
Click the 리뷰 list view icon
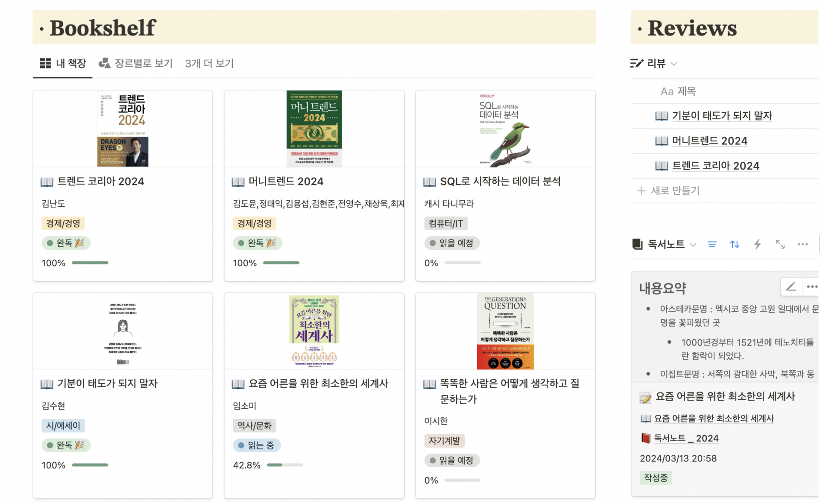[x=636, y=64]
